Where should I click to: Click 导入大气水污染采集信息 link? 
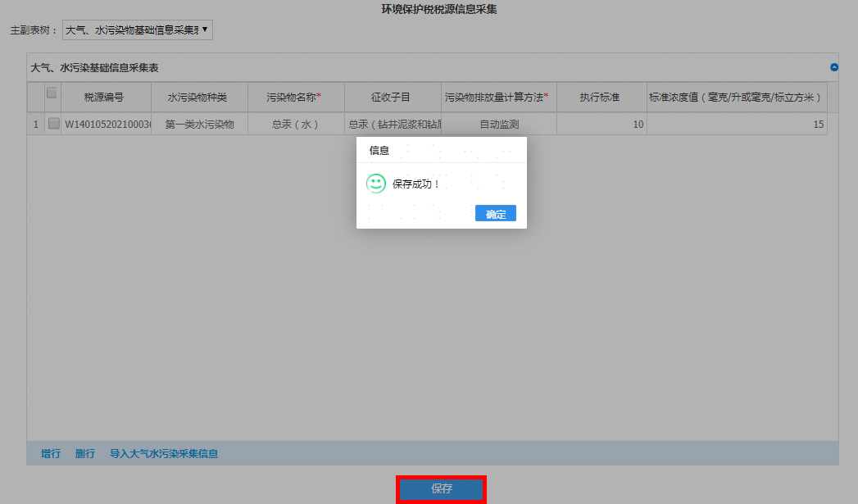pos(164,454)
